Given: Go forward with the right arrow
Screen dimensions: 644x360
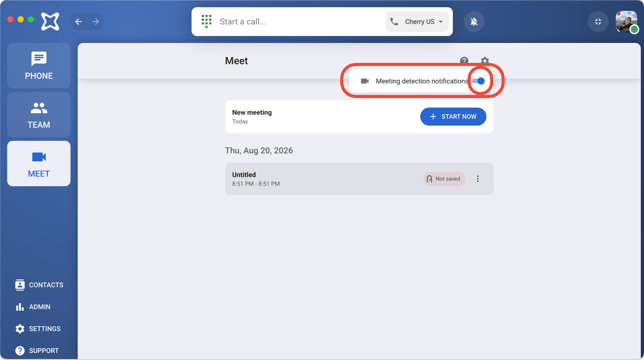Looking at the screenshot, I should click(x=96, y=21).
